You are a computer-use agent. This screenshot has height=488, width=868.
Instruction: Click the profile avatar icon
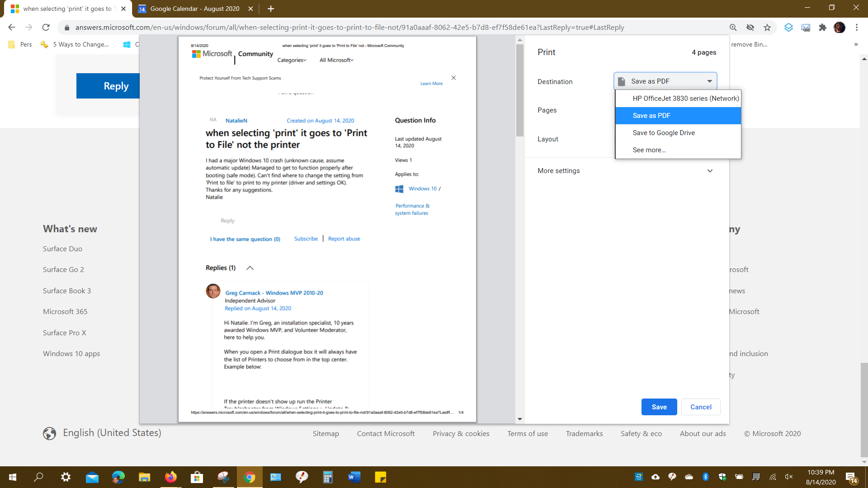tap(840, 28)
